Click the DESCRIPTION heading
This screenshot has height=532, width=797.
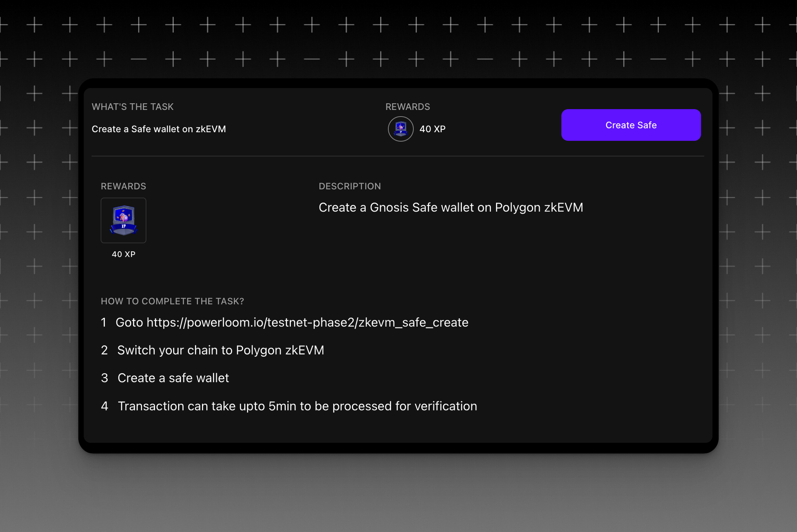point(349,186)
